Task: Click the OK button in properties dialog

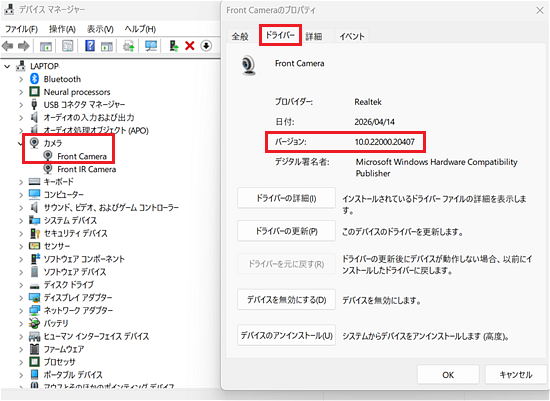Action: [x=448, y=375]
